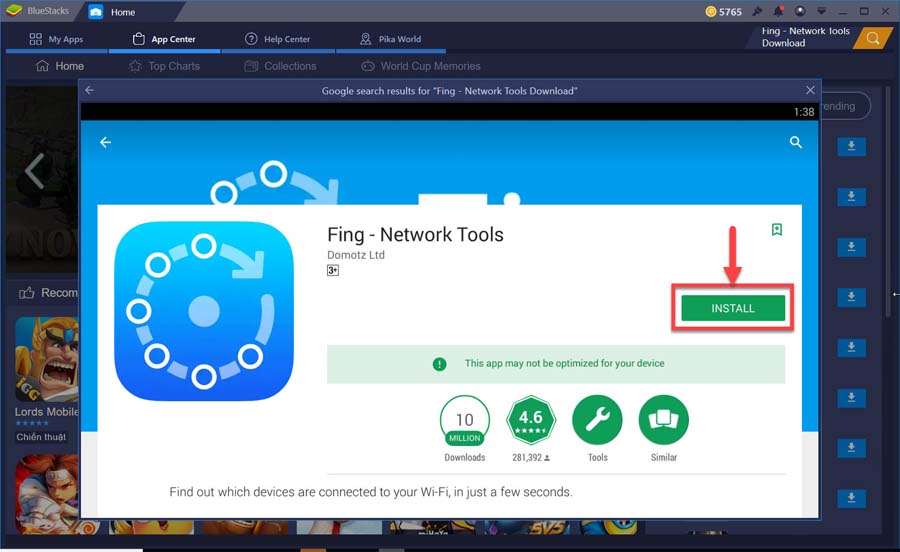Click the Play Store search magnifier
Screen dimensions: 900x552
[x=796, y=142]
